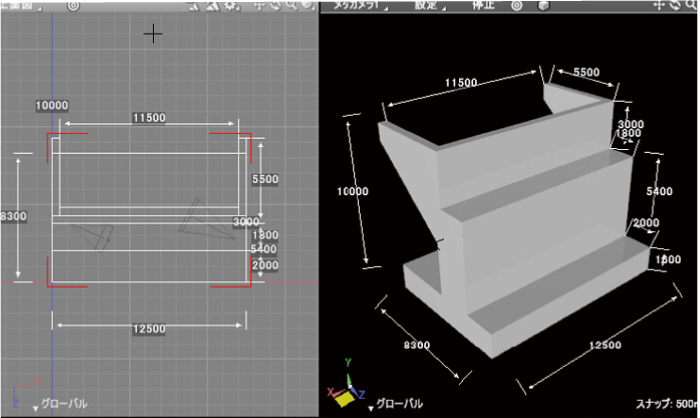Select the pan icon in top view header

(x=260, y=5)
